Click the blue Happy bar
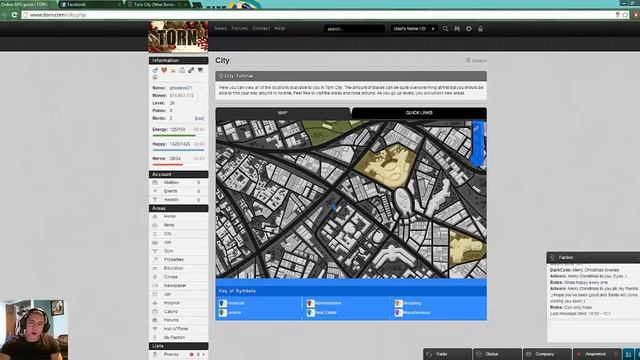This screenshot has width=640, height=360. [x=178, y=150]
